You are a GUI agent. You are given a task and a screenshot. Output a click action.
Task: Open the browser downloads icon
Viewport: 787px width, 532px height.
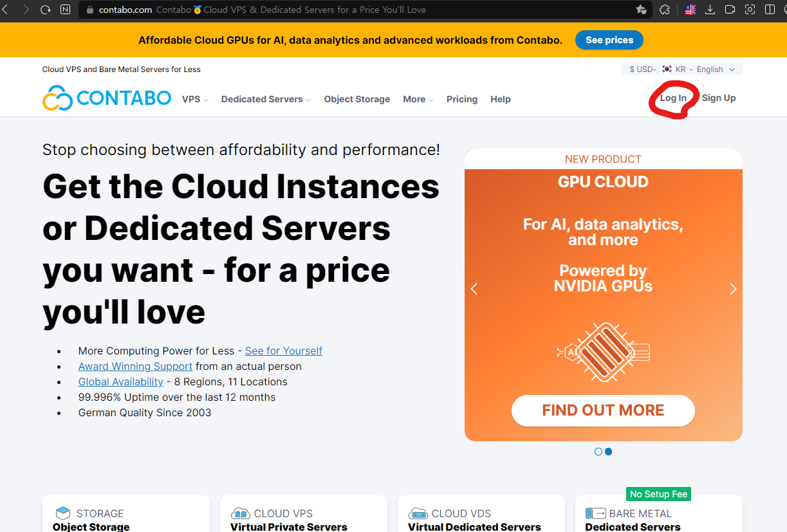click(x=710, y=10)
